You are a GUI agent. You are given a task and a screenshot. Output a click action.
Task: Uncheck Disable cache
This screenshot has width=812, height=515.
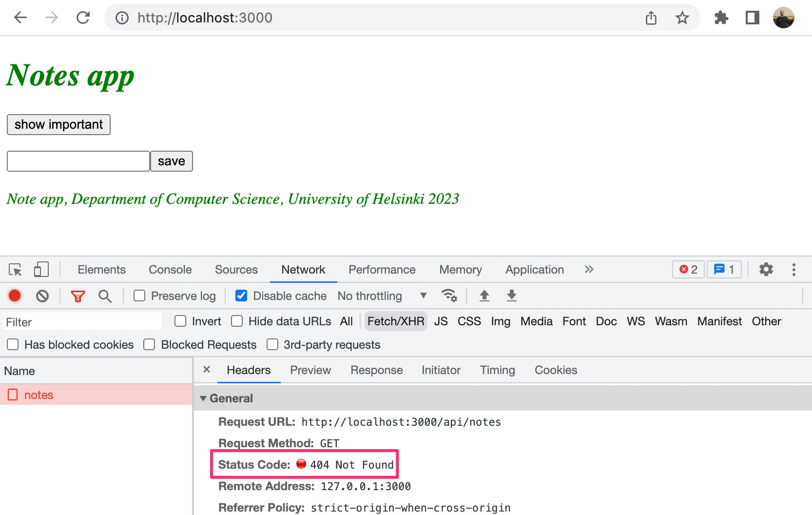(x=241, y=296)
